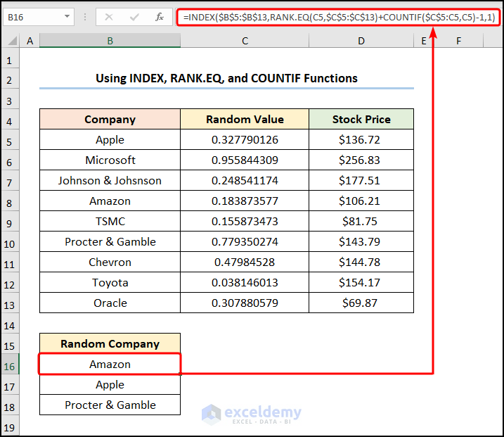This screenshot has height=437, width=504.
Task: Select 'Procter & Gamble' under Random Company
Action: click(x=110, y=405)
